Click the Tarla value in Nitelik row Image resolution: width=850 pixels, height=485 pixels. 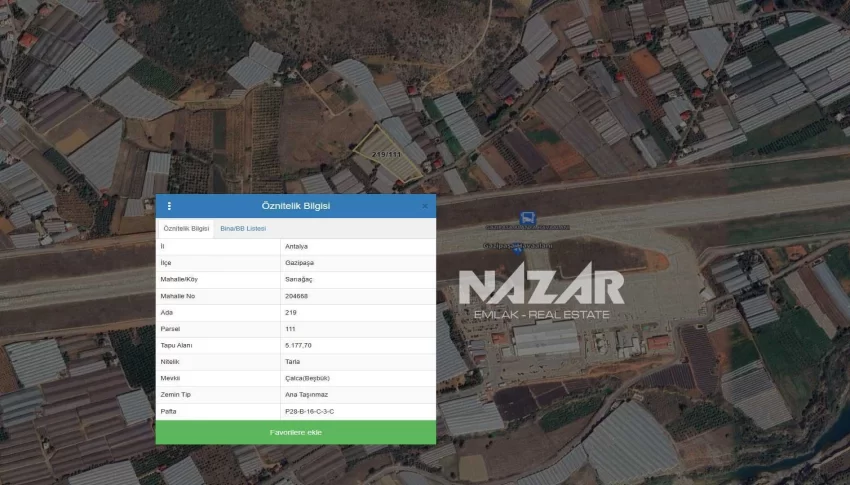pyautogui.click(x=293, y=361)
